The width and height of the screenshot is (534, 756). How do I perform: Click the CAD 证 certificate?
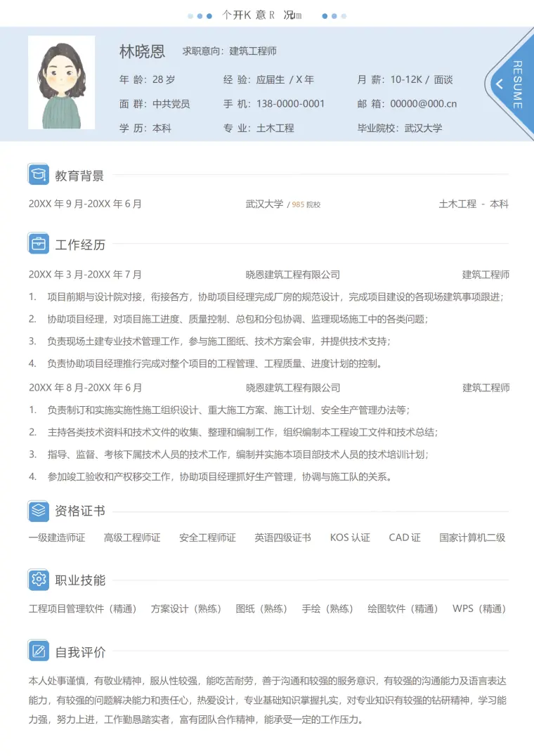click(405, 537)
